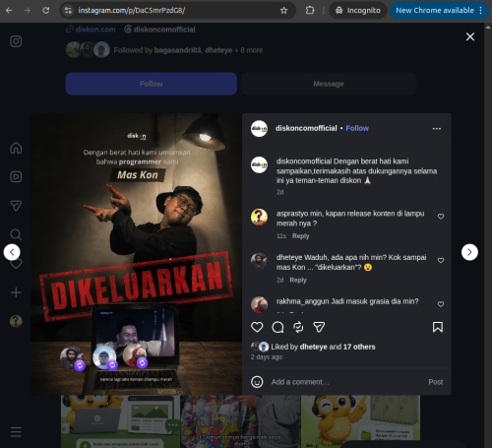The width and height of the screenshot is (492, 448).
Task: Open the Chrome three-dot menu
Action: pyautogui.click(x=481, y=10)
